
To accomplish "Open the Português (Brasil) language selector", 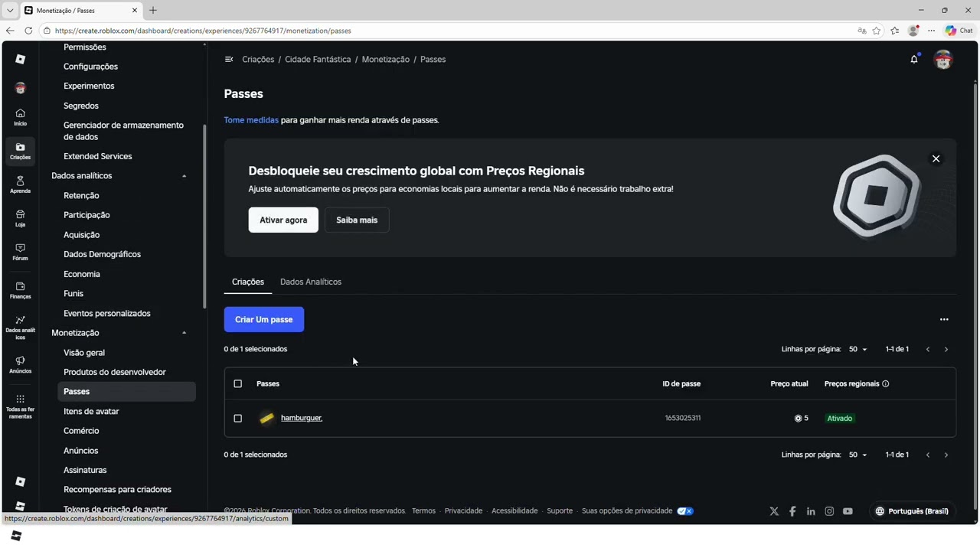I will tap(912, 511).
